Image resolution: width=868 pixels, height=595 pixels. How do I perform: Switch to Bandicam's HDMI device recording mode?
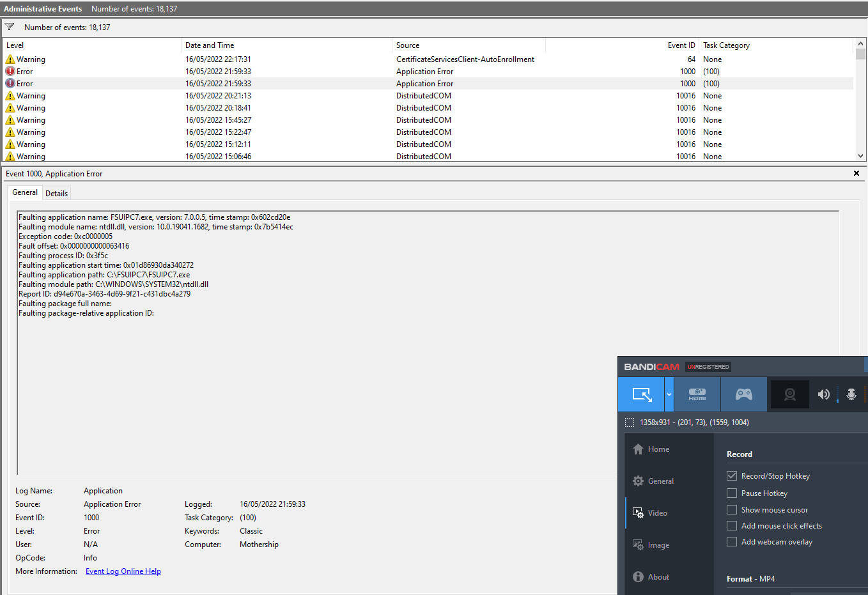point(697,394)
